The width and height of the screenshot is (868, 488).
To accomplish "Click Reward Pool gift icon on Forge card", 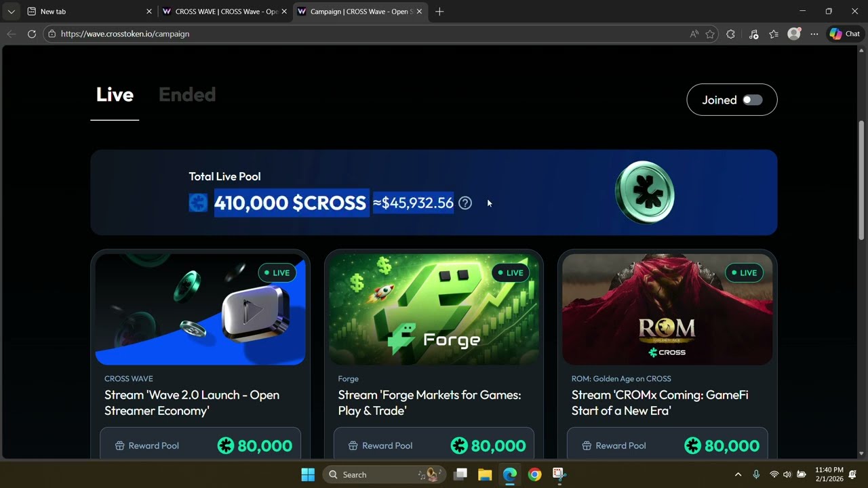I will [x=353, y=446].
